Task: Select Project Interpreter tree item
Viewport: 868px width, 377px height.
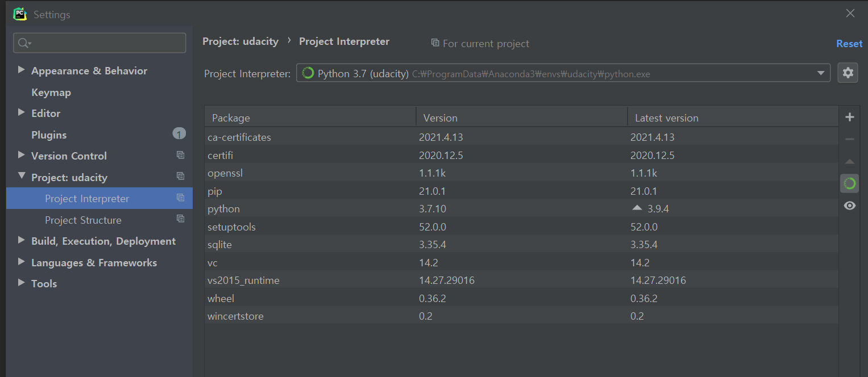Action: [x=99, y=198]
